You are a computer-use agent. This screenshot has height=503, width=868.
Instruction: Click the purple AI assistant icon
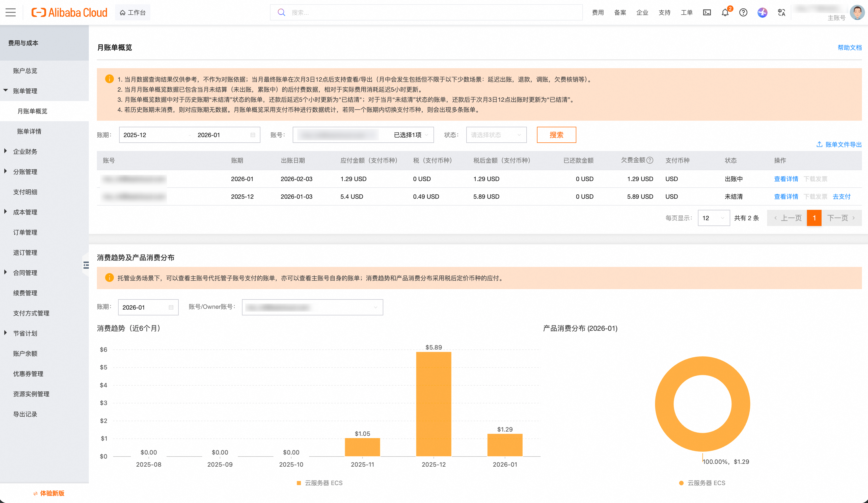tap(762, 12)
